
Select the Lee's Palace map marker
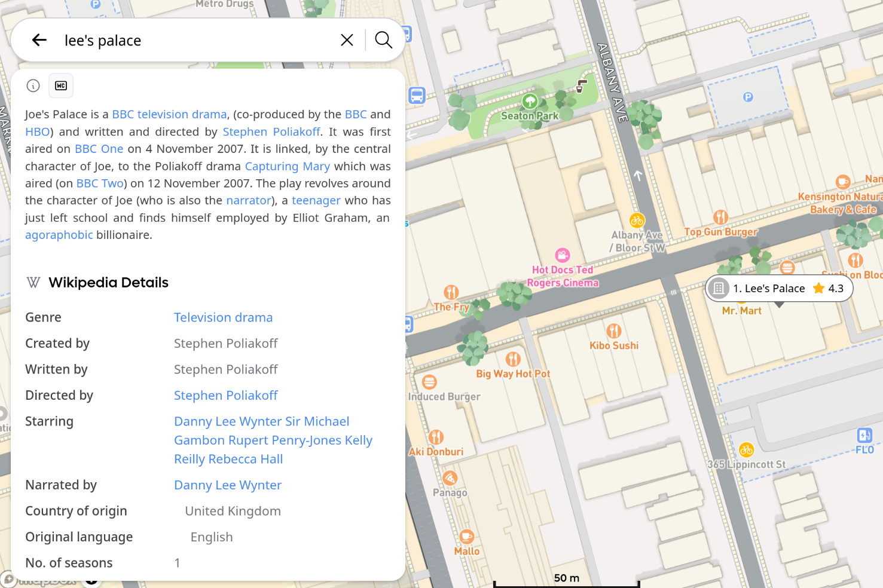click(x=778, y=289)
